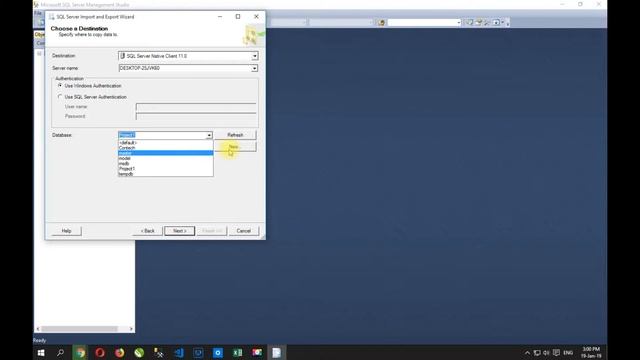Open the volume tray icon
Image resolution: width=640 pixels, height=360 pixels.
pyautogui.click(x=547, y=353)
